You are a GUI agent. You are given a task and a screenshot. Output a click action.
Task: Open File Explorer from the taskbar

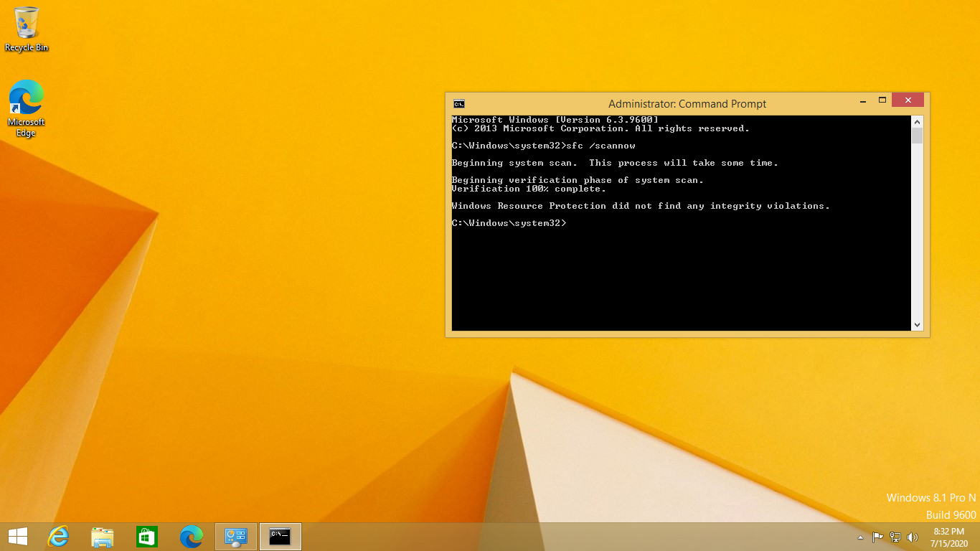tap(103, 536)
